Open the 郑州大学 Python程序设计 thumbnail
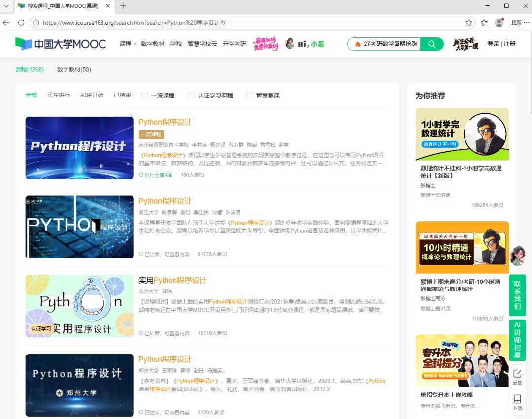 point(80,385)
